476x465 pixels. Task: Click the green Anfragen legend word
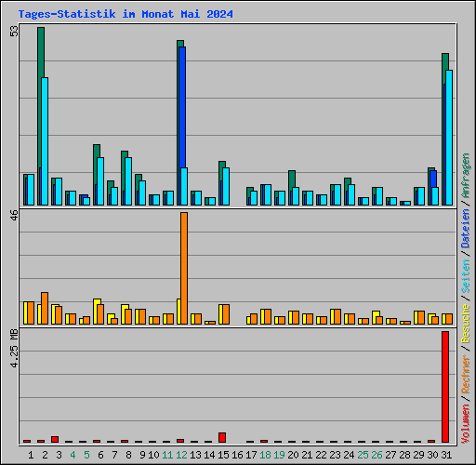coord(466,176)
